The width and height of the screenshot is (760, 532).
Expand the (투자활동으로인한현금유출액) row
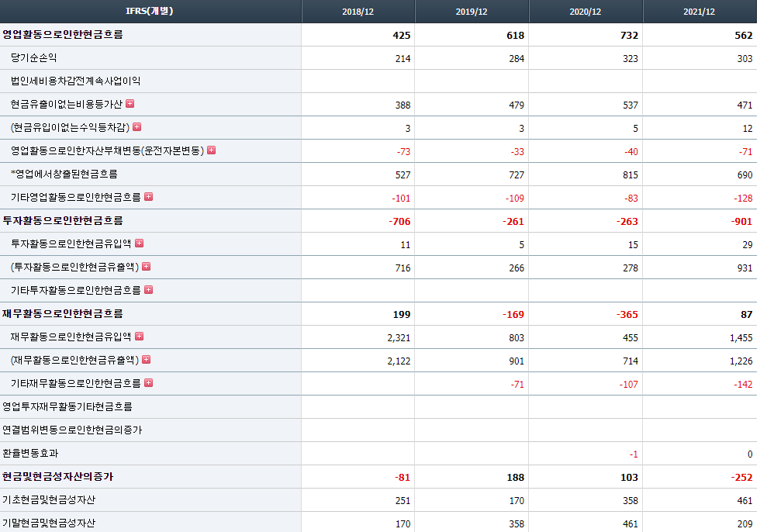[x=147, y=267]
